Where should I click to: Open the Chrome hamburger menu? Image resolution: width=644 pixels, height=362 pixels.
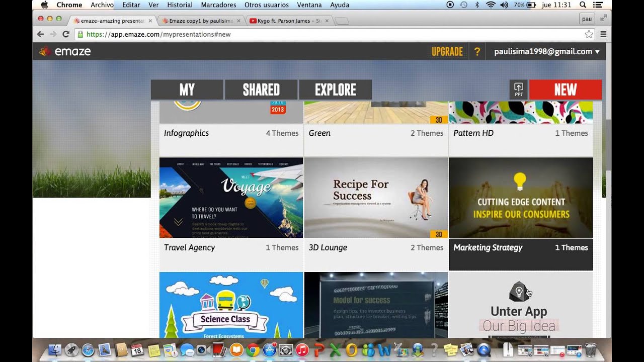click(603, 34)
